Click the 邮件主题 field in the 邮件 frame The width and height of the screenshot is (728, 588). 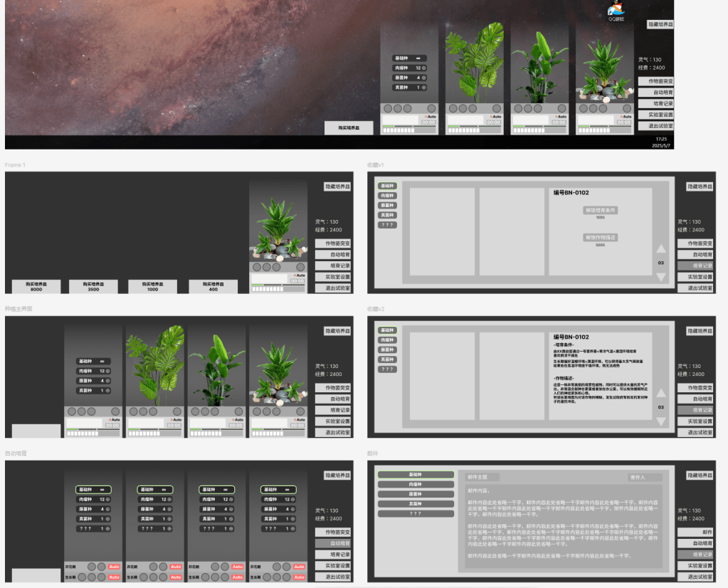tap(482, 477)
